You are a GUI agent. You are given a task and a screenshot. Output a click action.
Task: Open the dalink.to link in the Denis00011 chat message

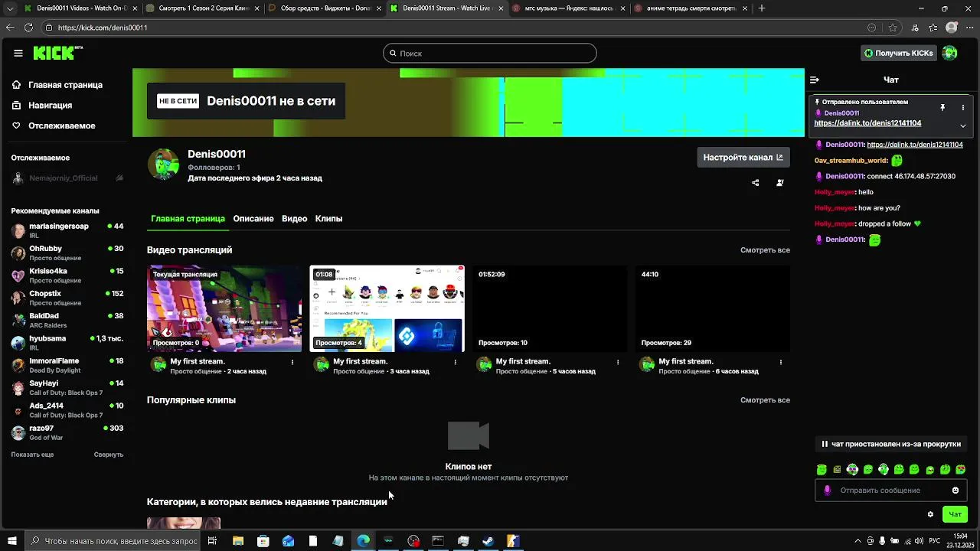[915, 145]
